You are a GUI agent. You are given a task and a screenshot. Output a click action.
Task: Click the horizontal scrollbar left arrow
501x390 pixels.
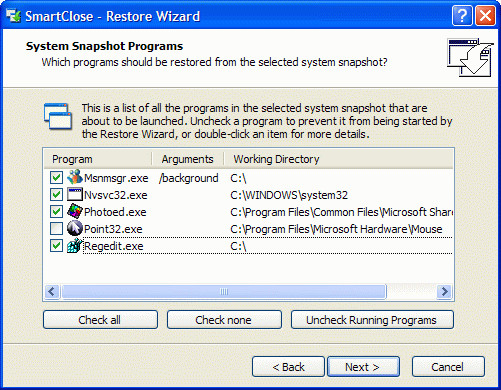tap(52, 292)
